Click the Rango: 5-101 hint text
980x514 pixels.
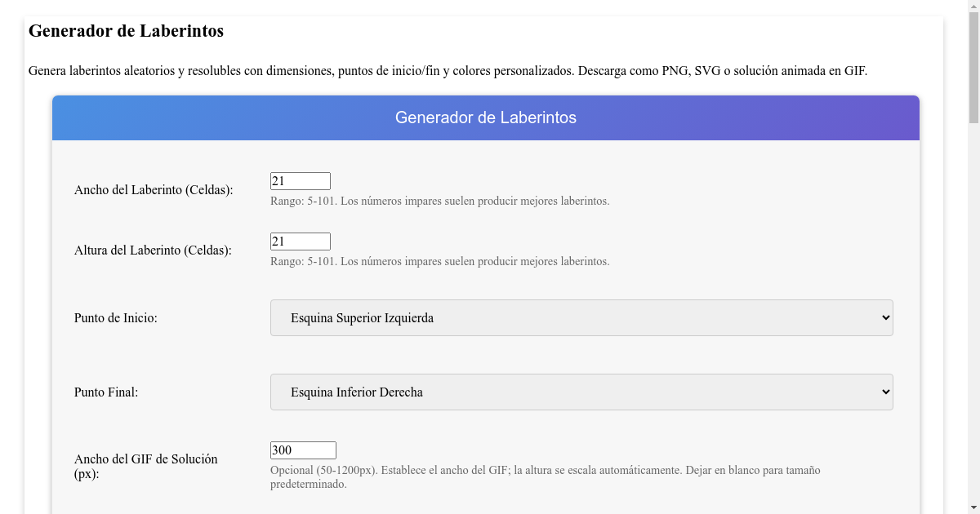point(439,201)
